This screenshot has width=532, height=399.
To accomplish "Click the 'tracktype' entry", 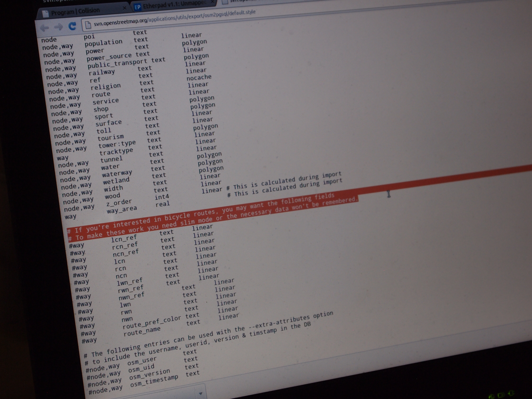I will point(116,151).
